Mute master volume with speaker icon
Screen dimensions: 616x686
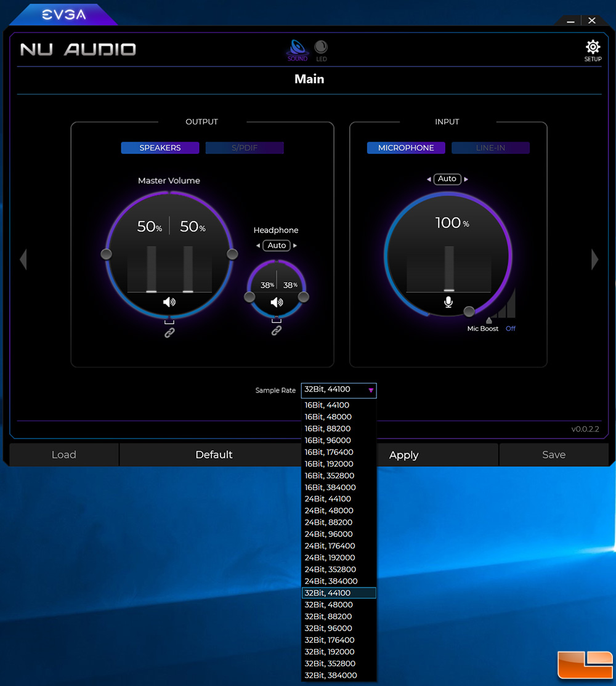169,302
